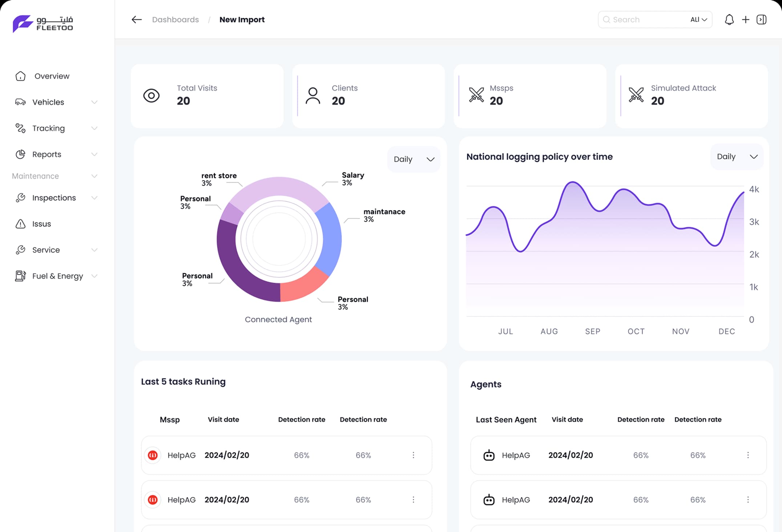The width and height of the screenshot is (782, 532).
Task: Open the Daily dropdown for National logging policy
Action: point(737,156)
